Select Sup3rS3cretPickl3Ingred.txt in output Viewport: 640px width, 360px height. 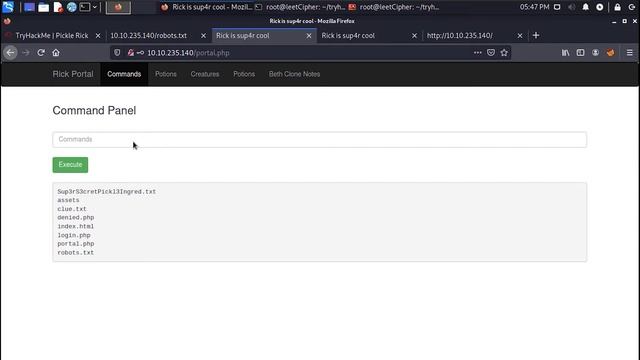107,191
